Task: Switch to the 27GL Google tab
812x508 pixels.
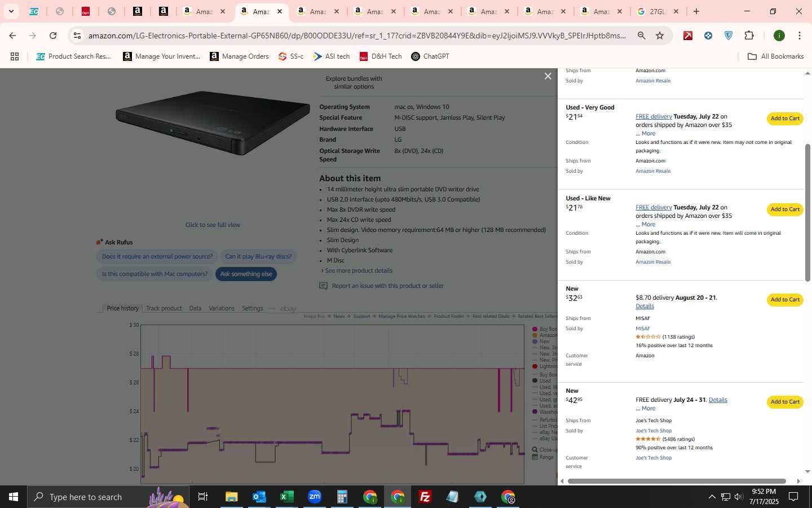Action: pos(657,11)
